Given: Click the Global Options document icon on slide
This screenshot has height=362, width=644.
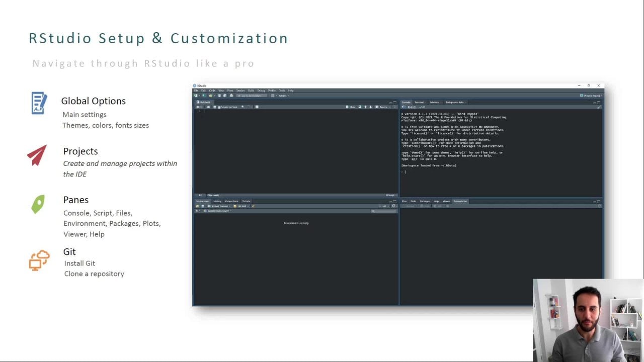Looking at the screenshot, I should tap(39, 103).
